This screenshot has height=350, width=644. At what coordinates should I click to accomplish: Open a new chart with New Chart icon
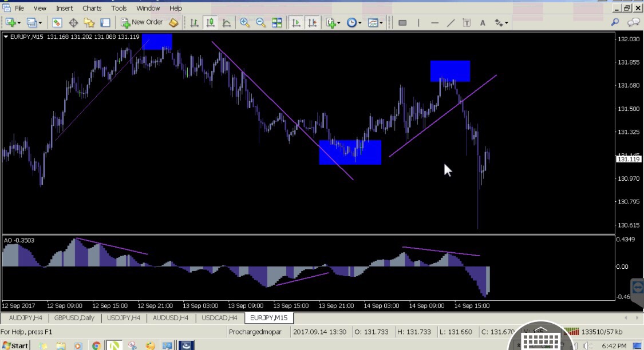(10, 22)
